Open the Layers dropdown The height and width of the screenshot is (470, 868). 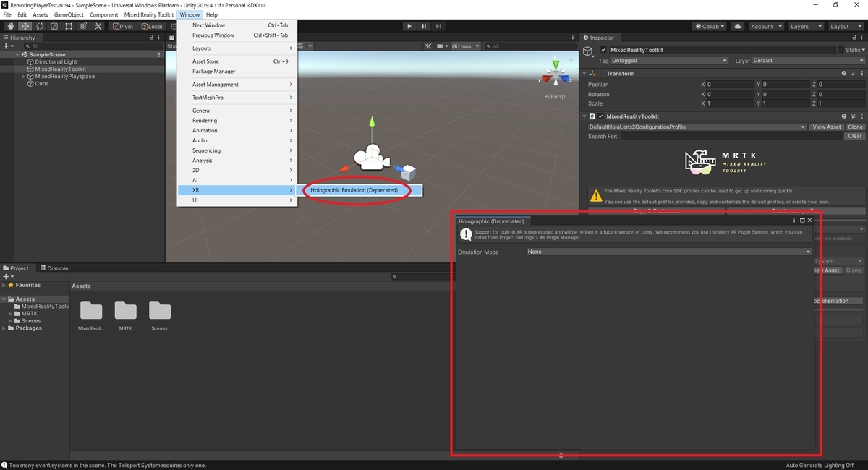tap(805, 26)
